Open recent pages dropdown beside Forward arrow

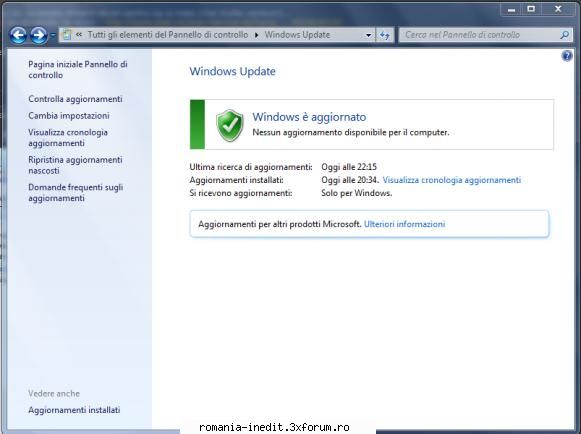click(x=52, y=35)
